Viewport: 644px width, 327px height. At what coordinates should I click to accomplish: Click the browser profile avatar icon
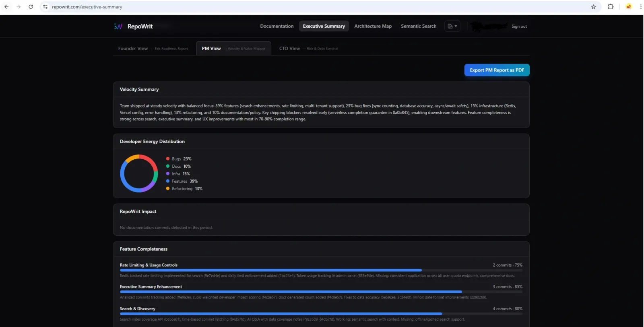(628, 7)
